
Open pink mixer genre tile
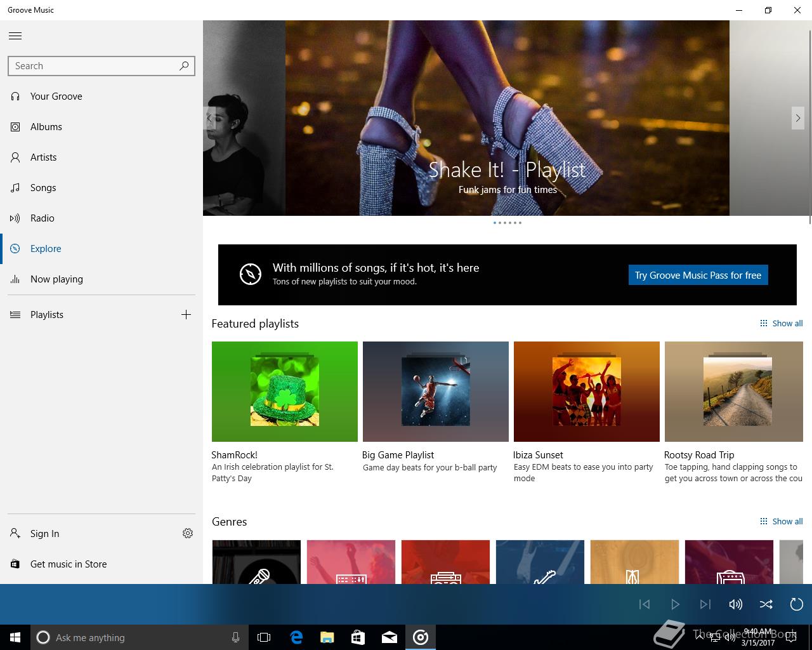coord(351,562)
